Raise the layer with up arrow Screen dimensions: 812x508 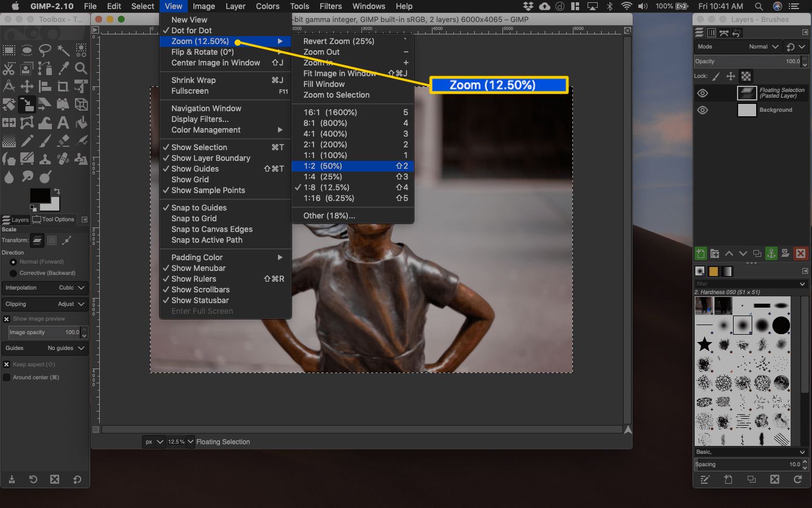[729, 253]
